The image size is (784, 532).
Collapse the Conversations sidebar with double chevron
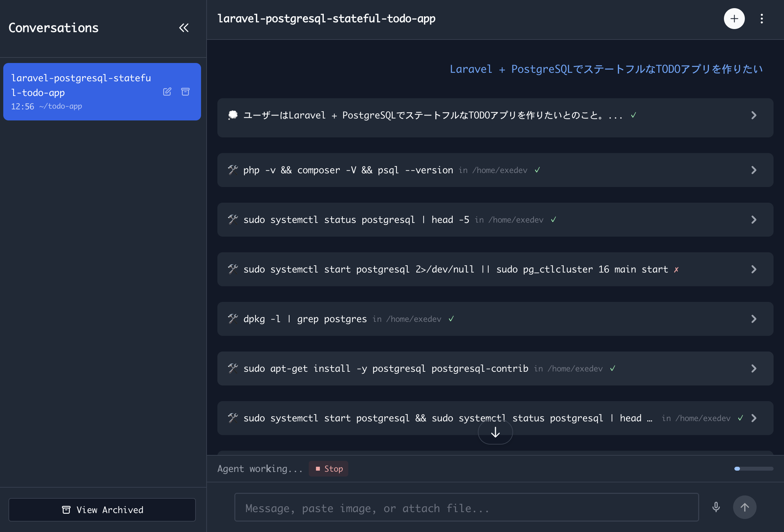coord(183,28)
